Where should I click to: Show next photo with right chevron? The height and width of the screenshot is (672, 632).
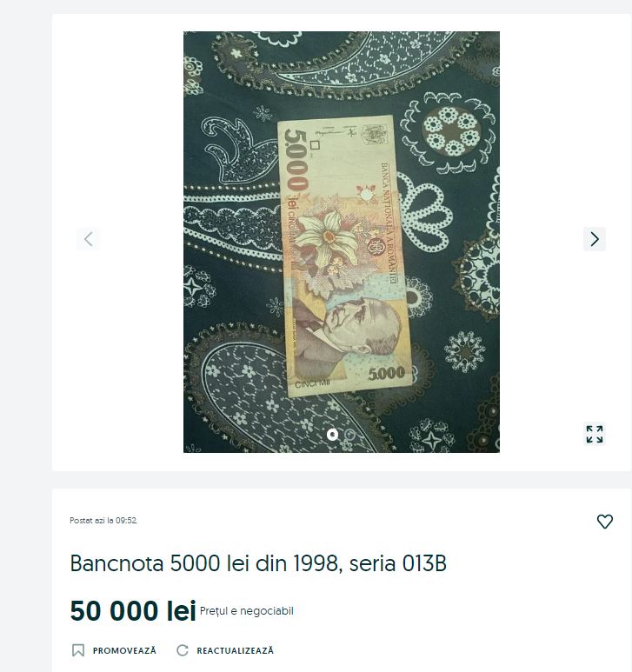tap(595, 239)
